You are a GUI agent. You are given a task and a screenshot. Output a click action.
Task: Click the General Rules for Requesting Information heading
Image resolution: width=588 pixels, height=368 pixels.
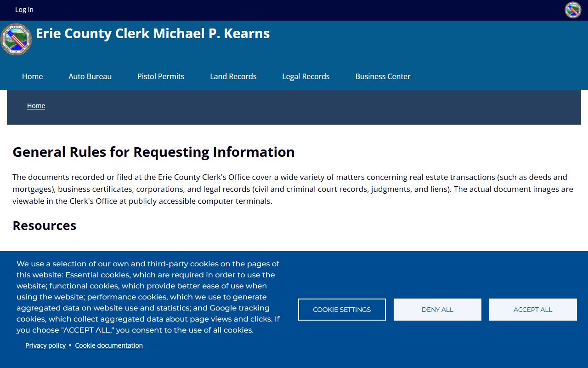(153, 152)
